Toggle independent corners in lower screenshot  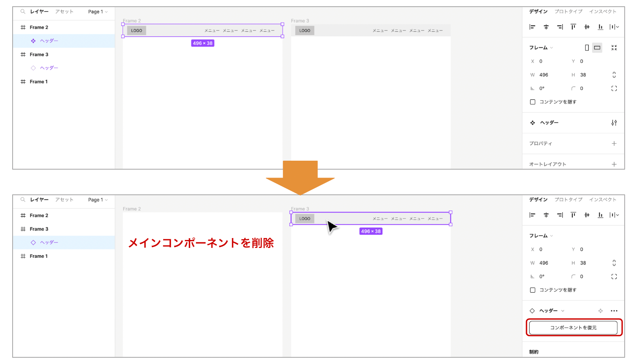pos(614,277)
